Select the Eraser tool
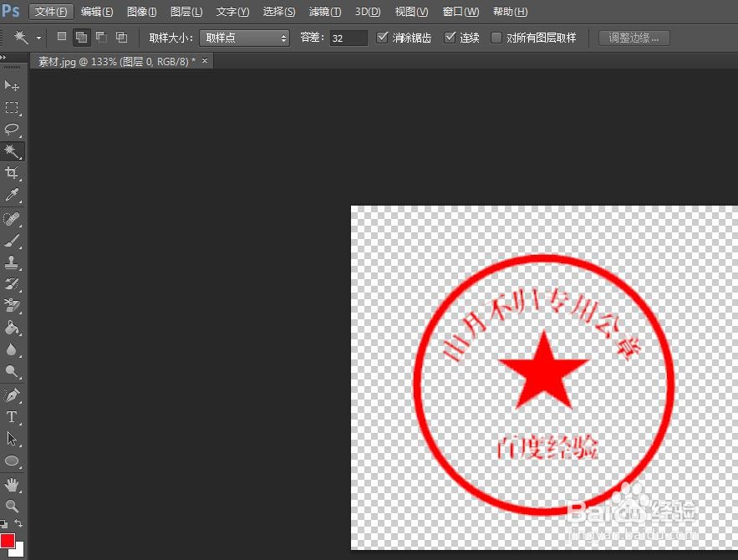The height and width of the screenshot is (560, 738). click(12, 306)
